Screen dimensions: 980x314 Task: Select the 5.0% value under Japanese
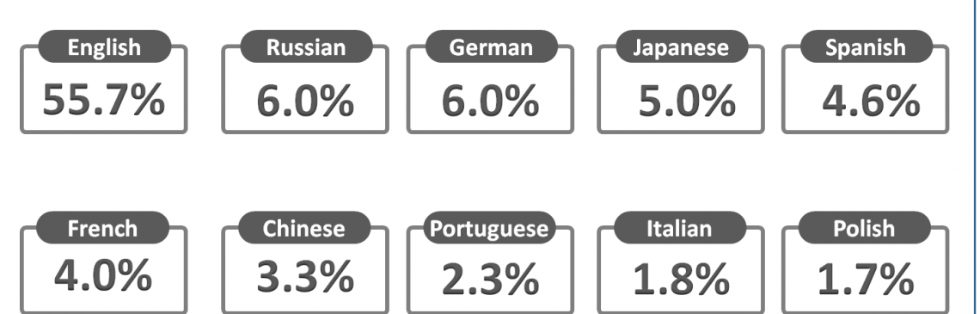tap(687, 101)
